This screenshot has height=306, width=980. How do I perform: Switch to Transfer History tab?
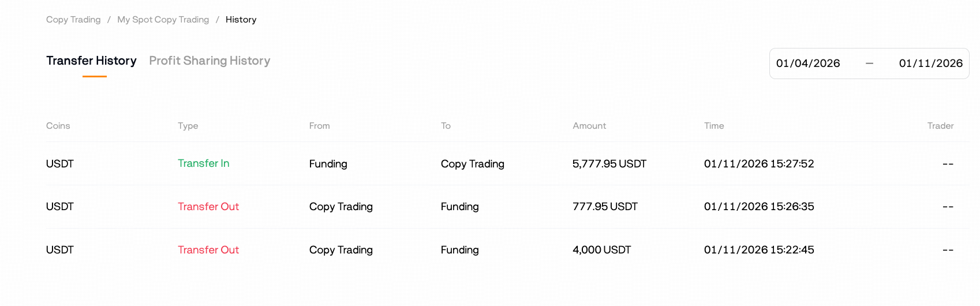(91, 61)
